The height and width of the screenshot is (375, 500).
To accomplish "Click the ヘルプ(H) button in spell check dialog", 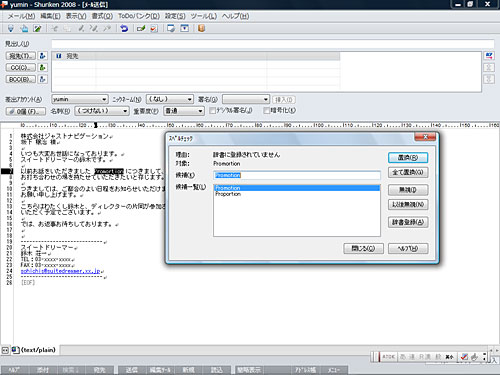I will (408, 248).
